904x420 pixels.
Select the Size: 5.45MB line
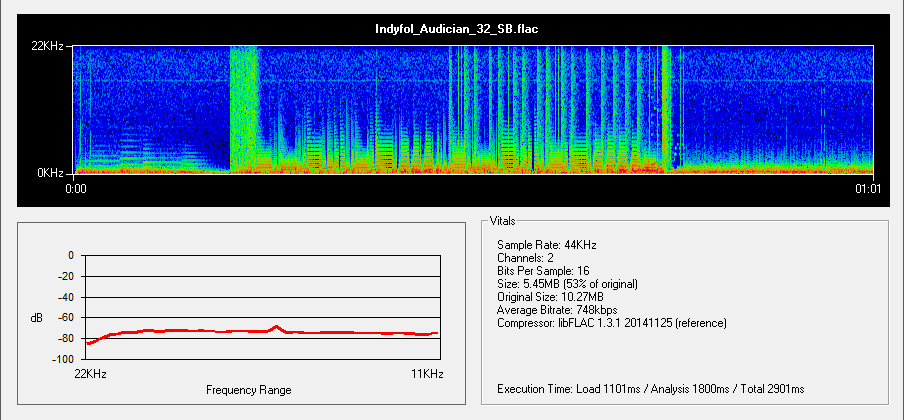click(567, 284)
